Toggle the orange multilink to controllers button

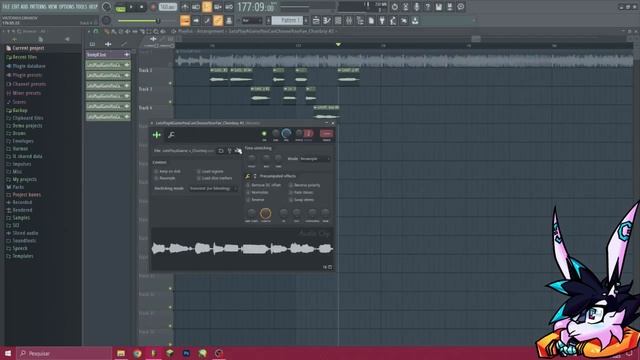pyautogui.click(x=218, y=20)
